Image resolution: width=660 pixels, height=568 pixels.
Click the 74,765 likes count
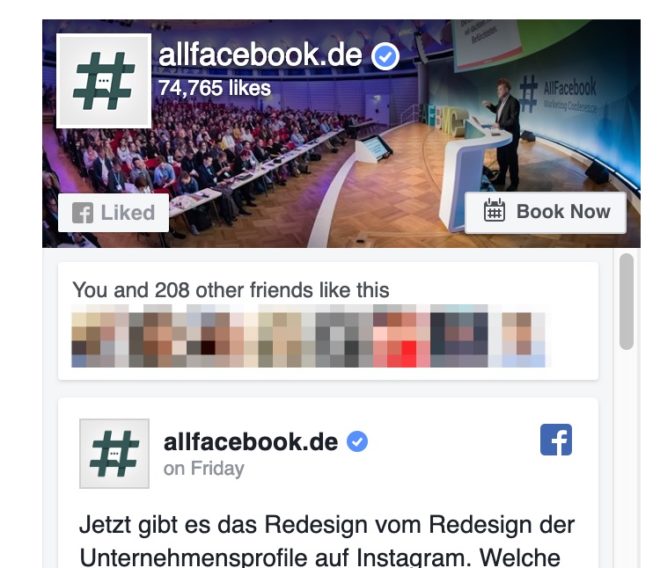tap(215, 88)
